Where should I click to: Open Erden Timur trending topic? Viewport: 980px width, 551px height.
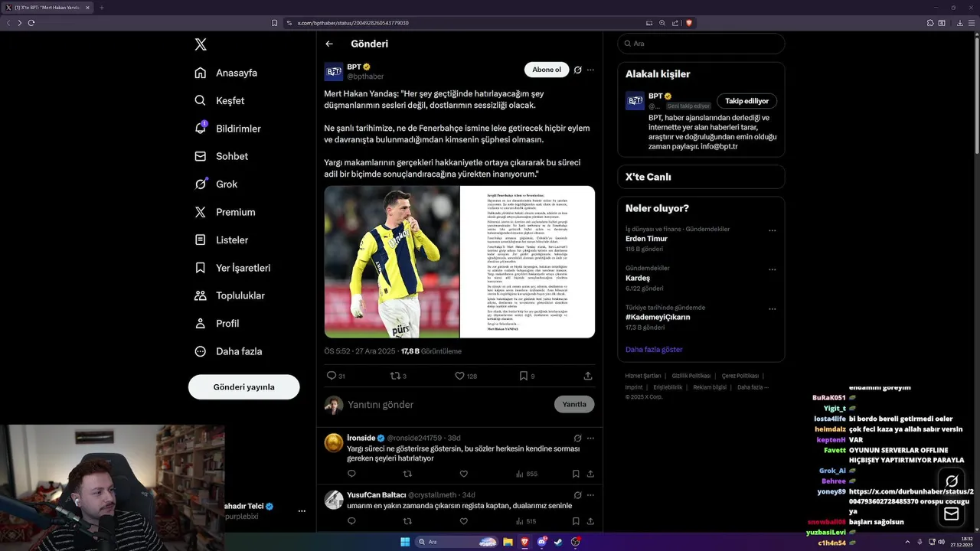click(646, 239)
